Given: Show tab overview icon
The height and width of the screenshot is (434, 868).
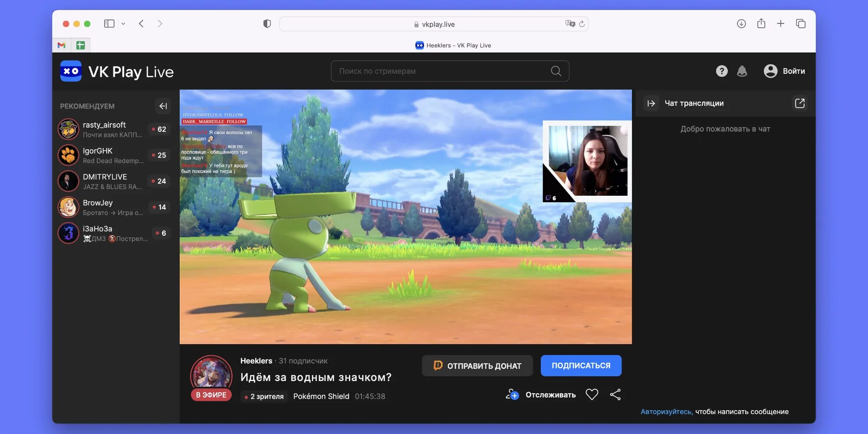Looking at the screenshot, I should click(801, 24).
